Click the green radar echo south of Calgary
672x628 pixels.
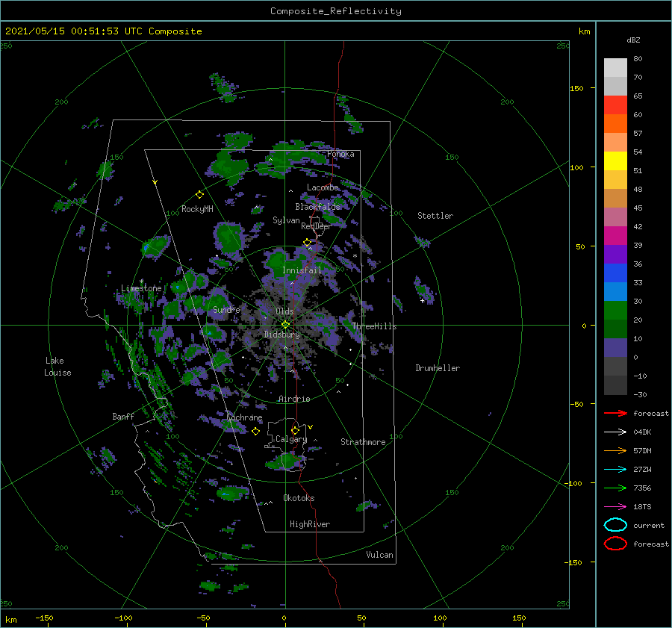(x=285, y=461)
